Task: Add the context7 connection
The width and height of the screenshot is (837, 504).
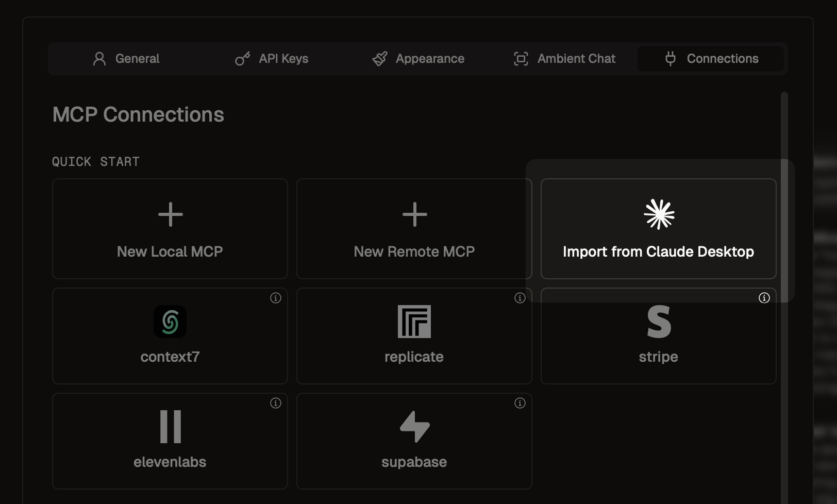Action: point(170,336)
